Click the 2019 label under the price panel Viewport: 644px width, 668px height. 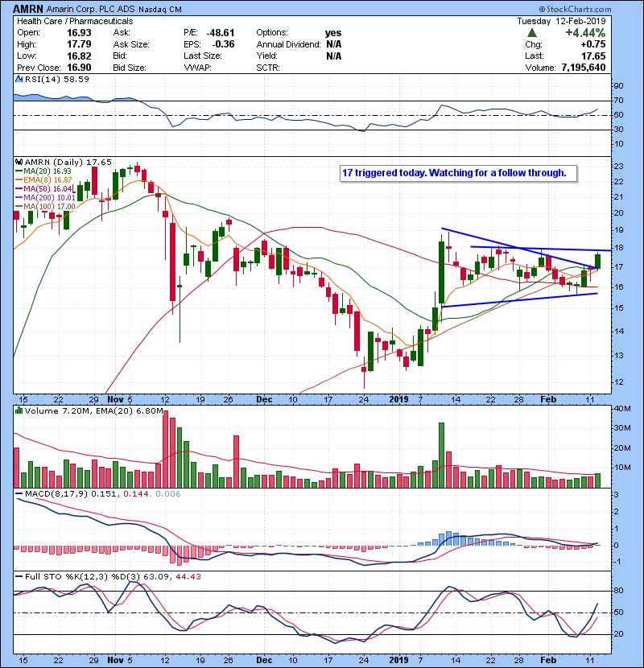(x=399, y=400)
